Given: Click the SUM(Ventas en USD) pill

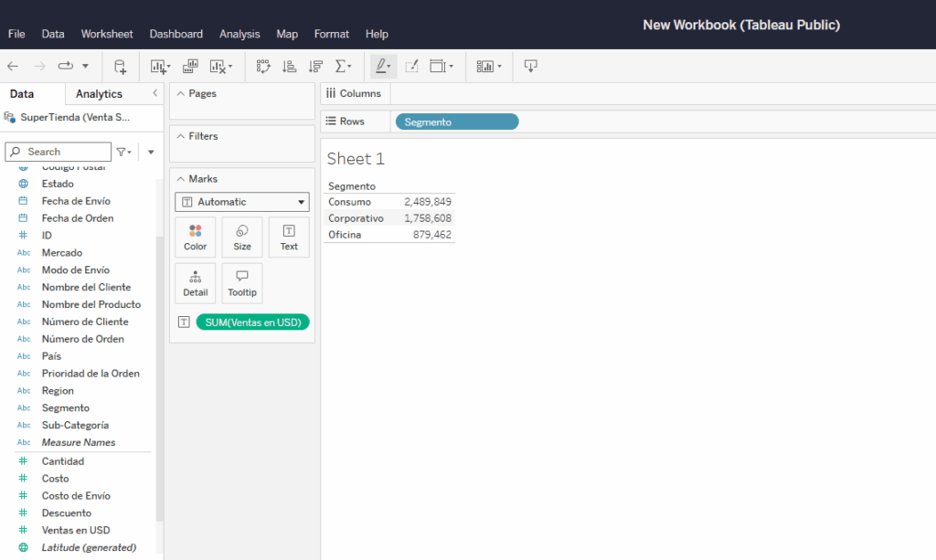Looking at the screenshot, I should (252, 322).
